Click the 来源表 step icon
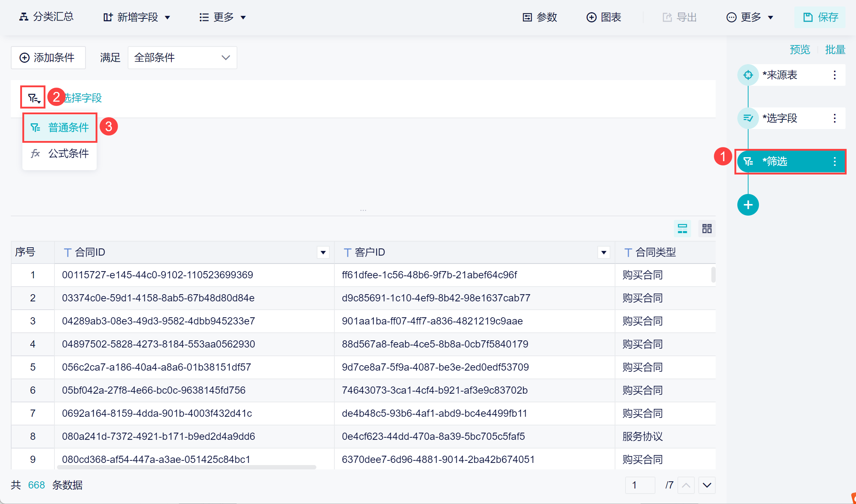Image resolution: width=856 pixels, height=504 pixels. [748, 75]
